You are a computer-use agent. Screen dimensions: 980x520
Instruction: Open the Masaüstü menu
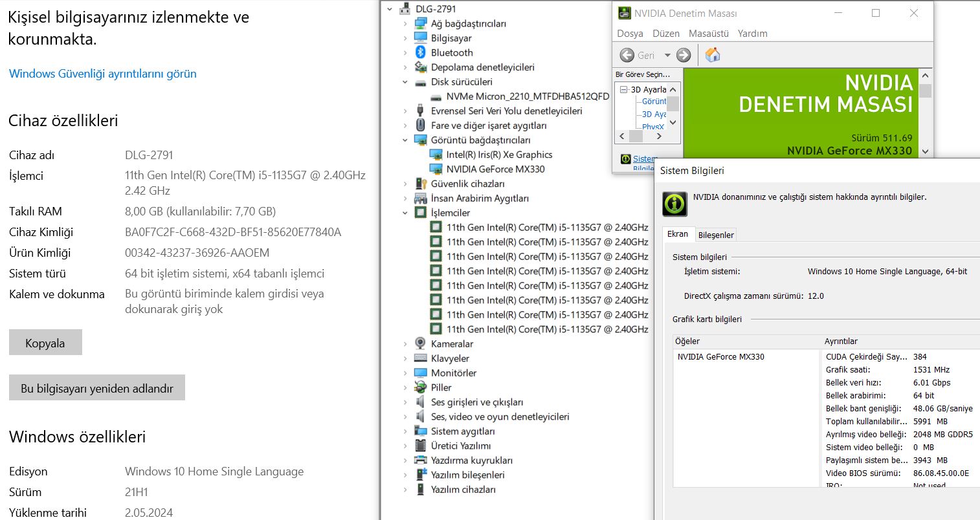pyautogui.click(x=709, y=34)
